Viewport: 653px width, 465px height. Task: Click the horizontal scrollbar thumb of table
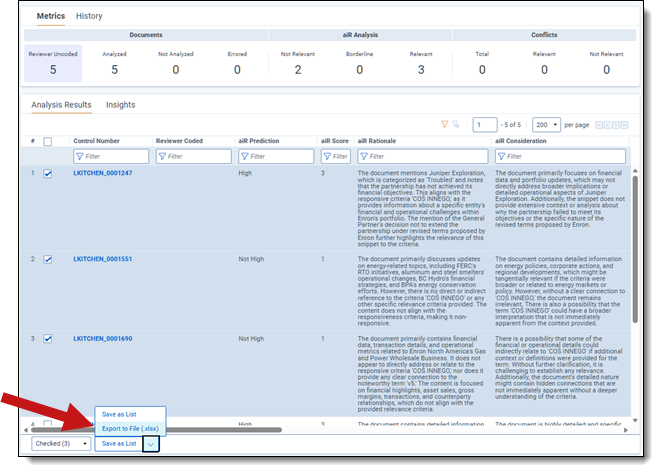point(156,430)
